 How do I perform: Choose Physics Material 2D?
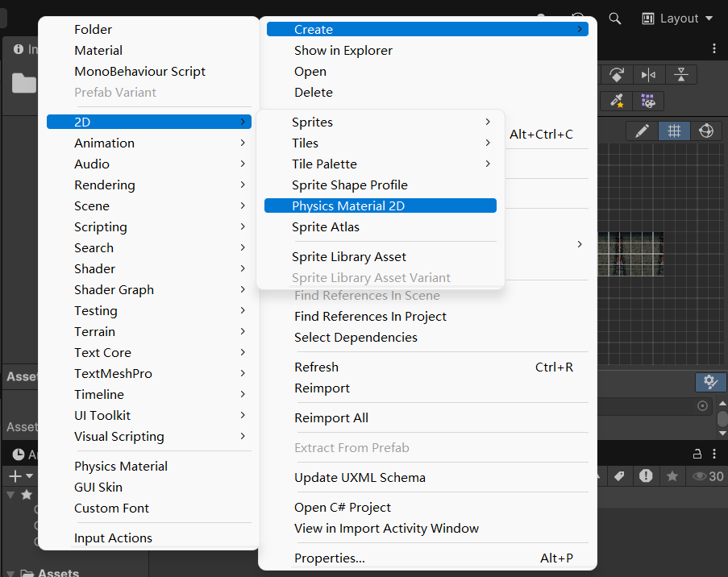(x=381, y=205)
